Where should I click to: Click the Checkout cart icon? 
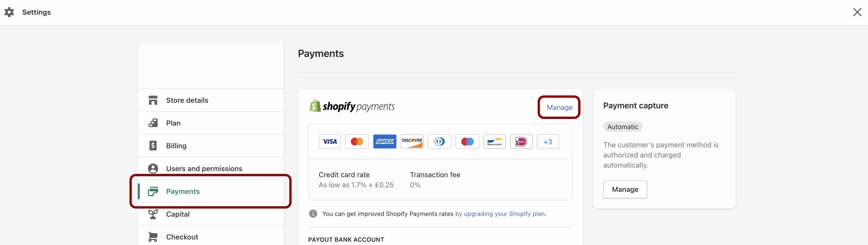(153, 237)
